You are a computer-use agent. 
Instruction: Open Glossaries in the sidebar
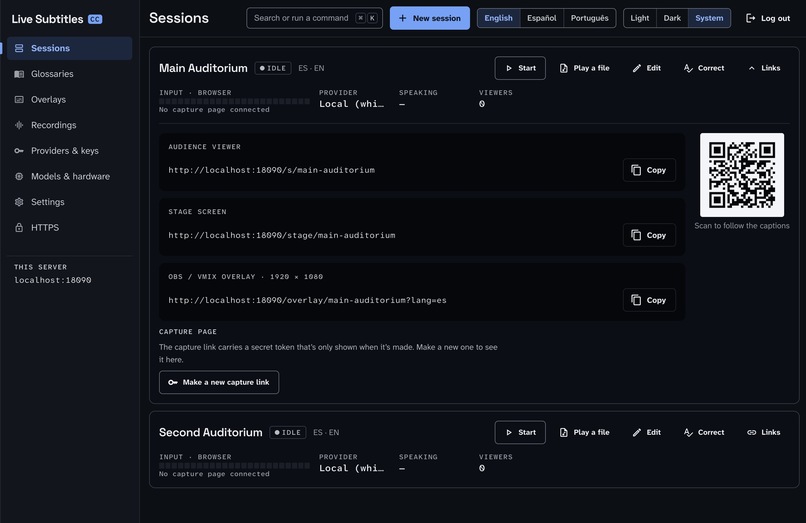pyautogui.click(x=69, y=74)
